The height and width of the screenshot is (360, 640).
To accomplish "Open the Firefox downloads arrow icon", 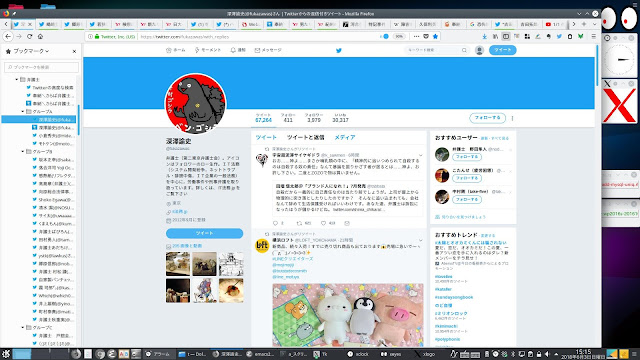I will [x=484, y=36].
